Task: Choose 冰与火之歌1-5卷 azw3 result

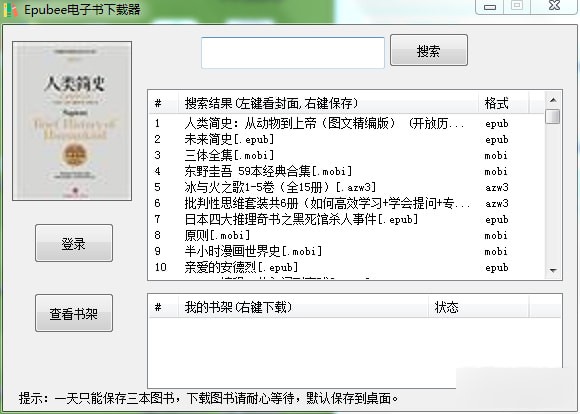Action: coord(348,187)
